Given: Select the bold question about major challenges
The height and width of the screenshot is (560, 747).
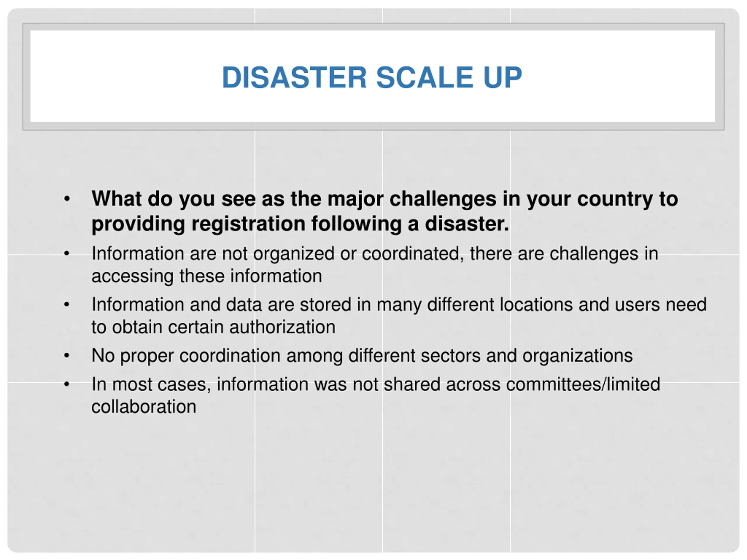Looking at the screenshot, I should 385,211.
